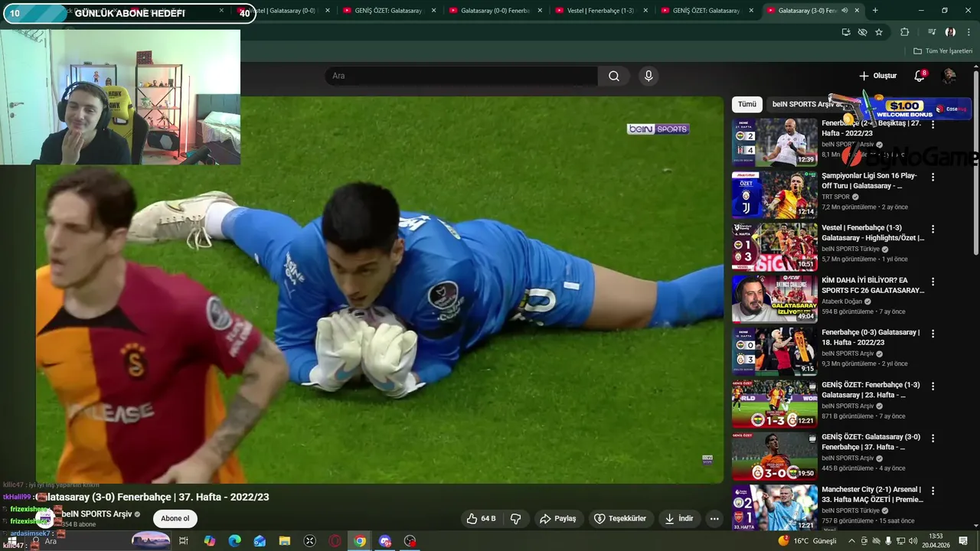Click install app icon in address bar

pyautogui.click(x=846, y=32)
